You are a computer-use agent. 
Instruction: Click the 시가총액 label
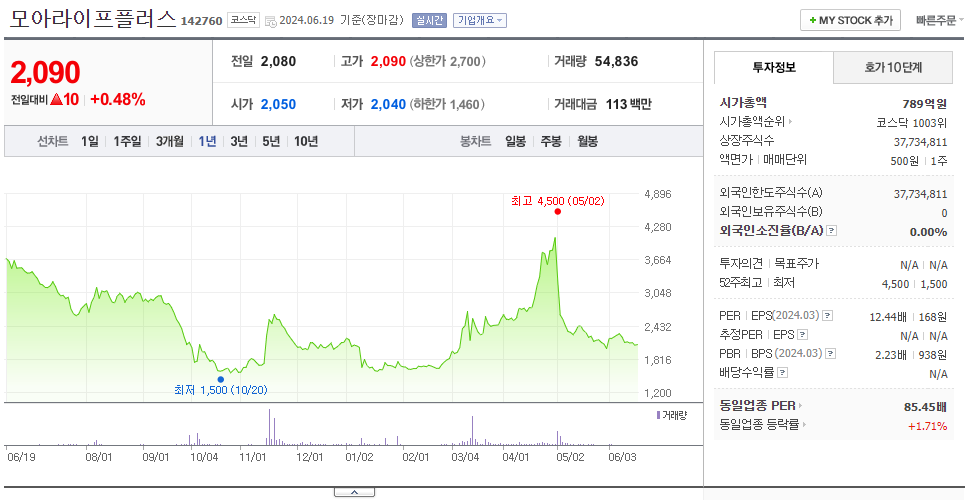[743, 102]
